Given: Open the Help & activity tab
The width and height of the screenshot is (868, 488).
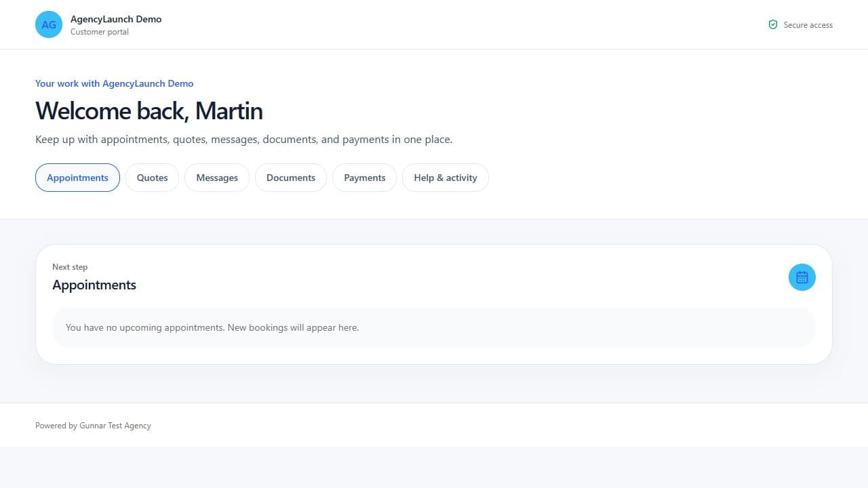Looking at the screenshot, I should pyautogui.click(x=446, y=178).
